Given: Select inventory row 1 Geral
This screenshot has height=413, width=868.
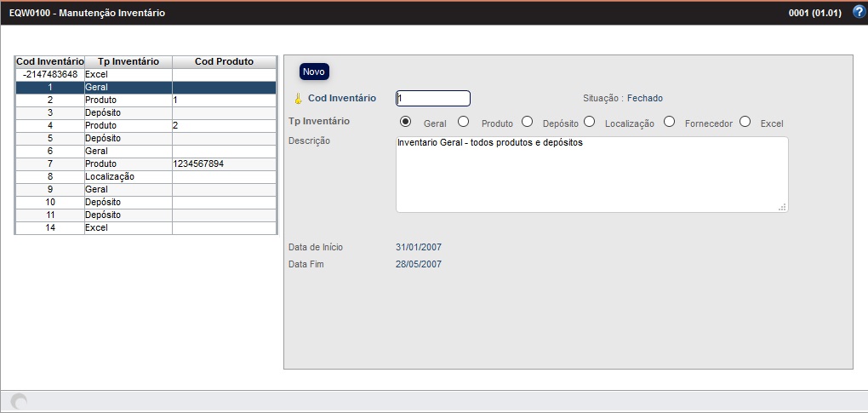Looking at the screenshot, I should [146, 87].
